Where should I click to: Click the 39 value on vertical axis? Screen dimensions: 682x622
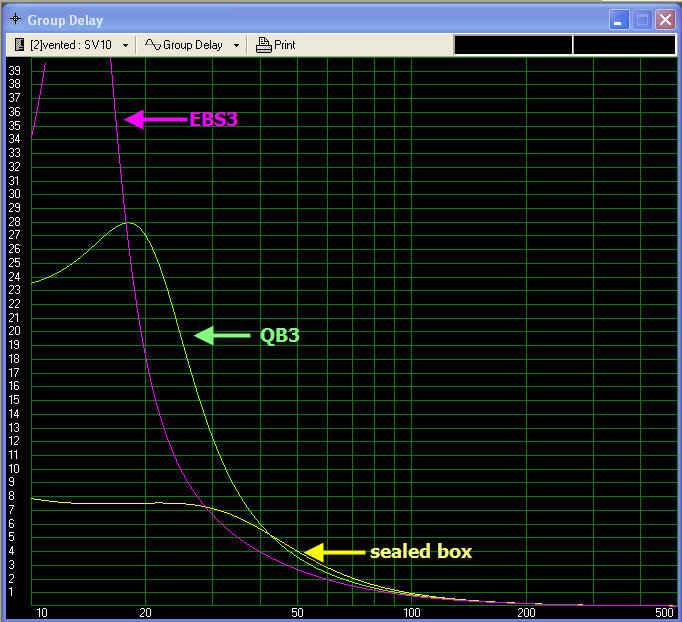click(x=14, y=70)
